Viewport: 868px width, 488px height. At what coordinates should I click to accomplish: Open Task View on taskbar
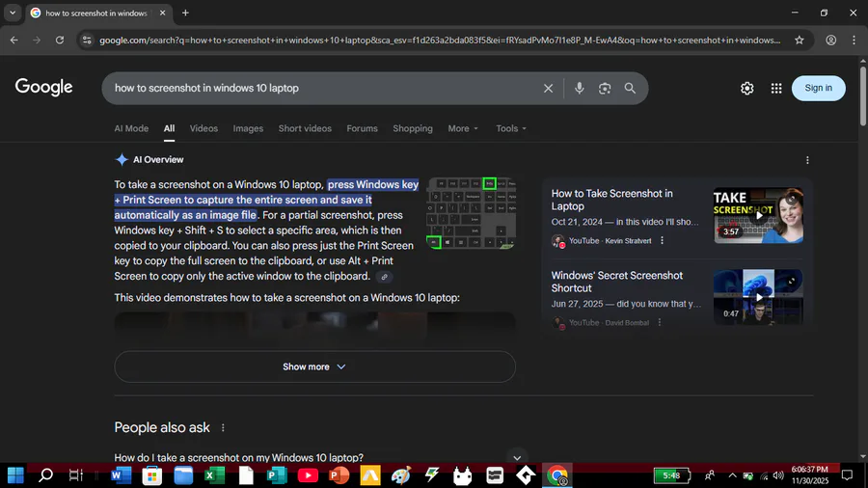tap(76, 475)
